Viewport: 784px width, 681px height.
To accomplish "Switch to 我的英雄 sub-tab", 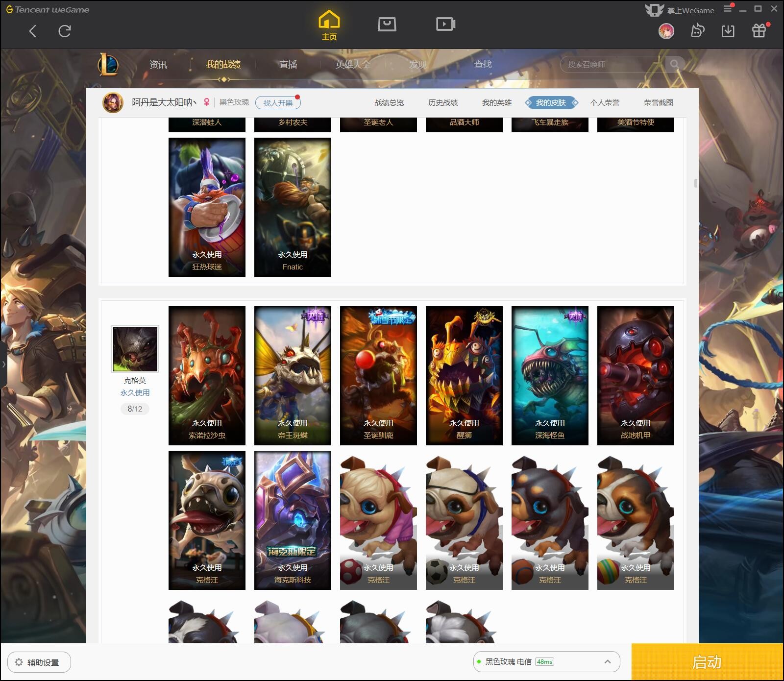I will 497,102.
